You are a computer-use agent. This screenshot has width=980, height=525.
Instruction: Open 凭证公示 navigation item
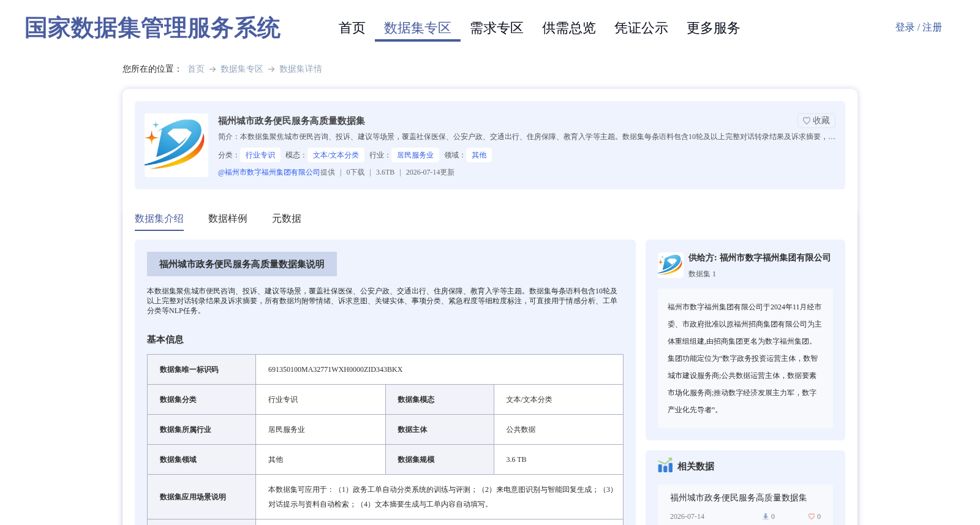641,28
